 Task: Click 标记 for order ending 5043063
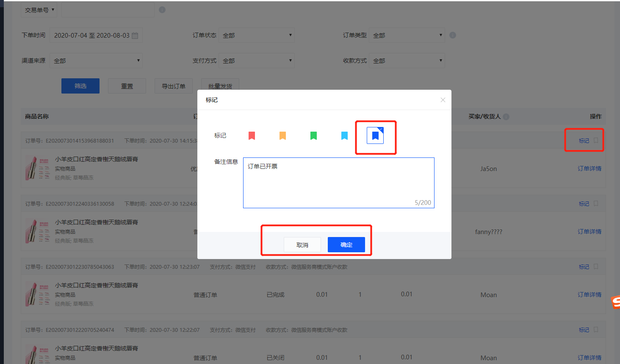pyautogui.click(x=584, y=267)
